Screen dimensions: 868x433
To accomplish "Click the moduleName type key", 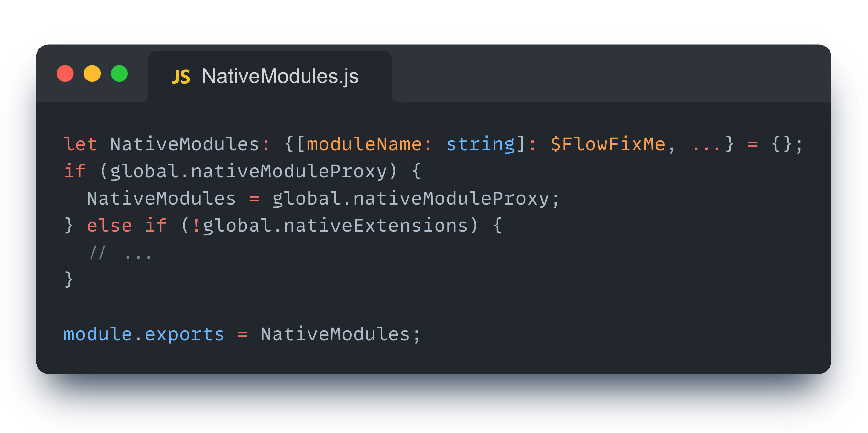I will [364, 144].
